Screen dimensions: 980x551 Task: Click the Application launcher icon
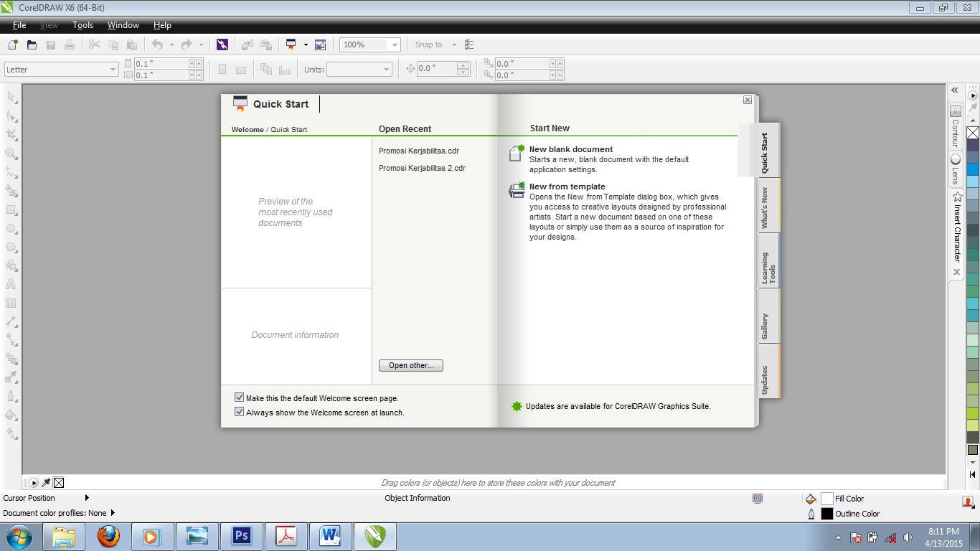(291, 44)
